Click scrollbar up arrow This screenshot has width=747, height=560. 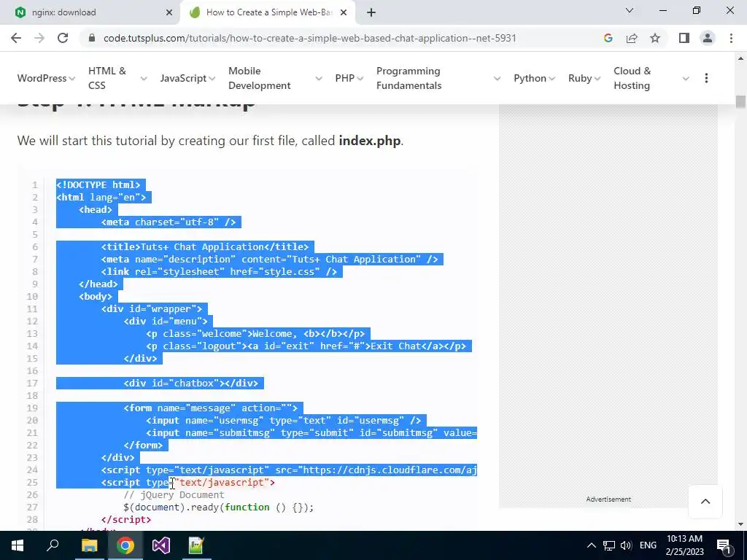740,58
